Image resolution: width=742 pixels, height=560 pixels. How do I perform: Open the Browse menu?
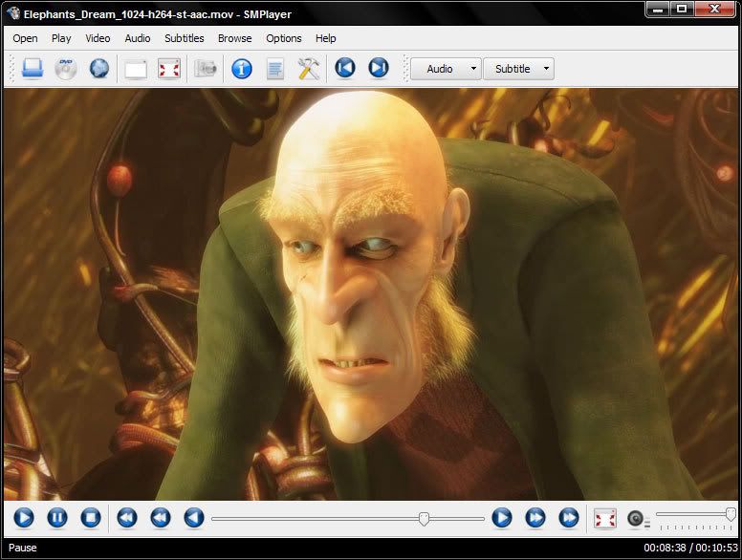tap(234, 38)
